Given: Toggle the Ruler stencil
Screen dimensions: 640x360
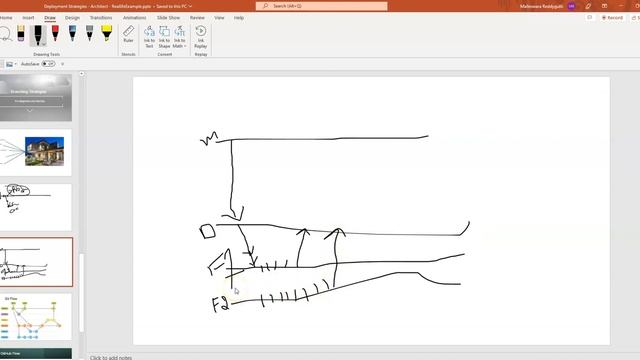Looking at the screenshot, I should click(x=128, y=34).
